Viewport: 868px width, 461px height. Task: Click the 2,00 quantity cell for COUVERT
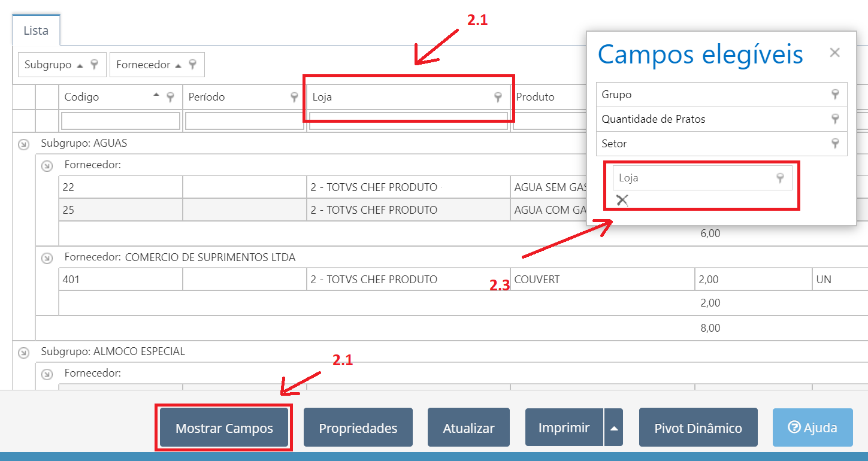pos(754,280)
